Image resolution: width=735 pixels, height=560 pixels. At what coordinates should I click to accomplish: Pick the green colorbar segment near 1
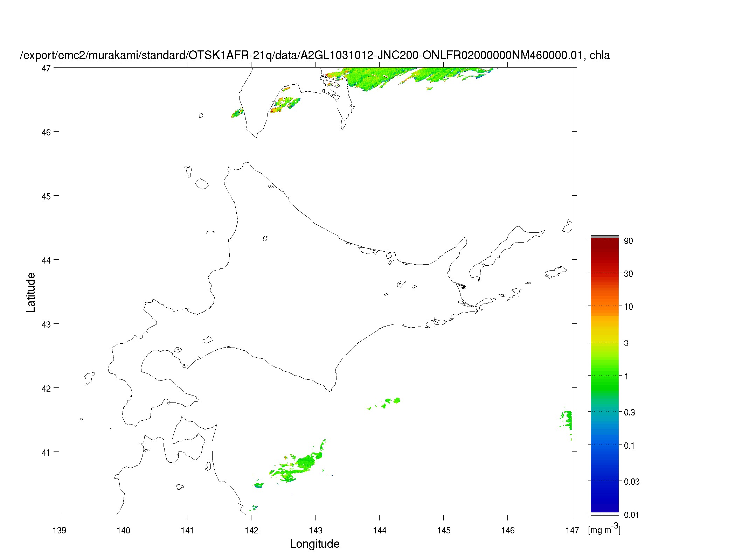[x=605, y=376]
